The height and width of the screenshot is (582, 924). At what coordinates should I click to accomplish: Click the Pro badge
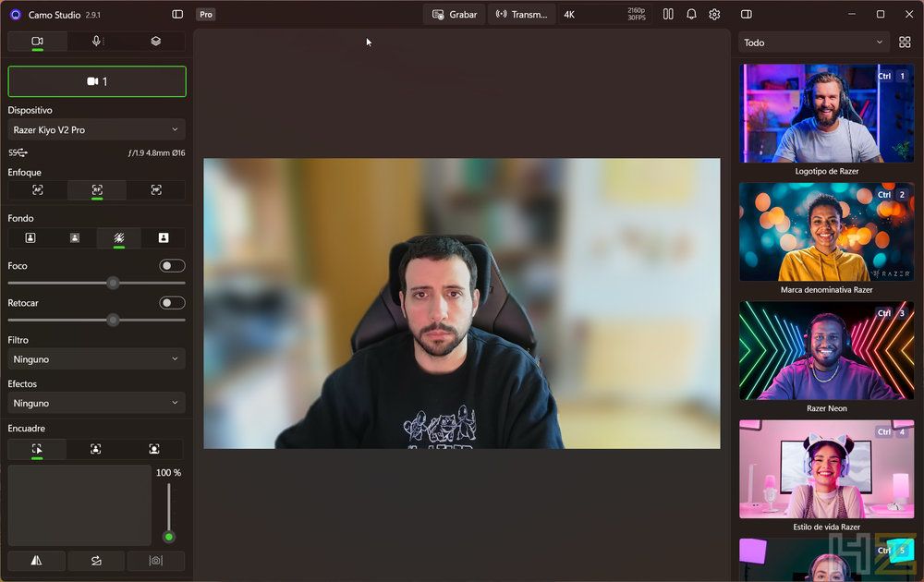[x=206, y=14]
